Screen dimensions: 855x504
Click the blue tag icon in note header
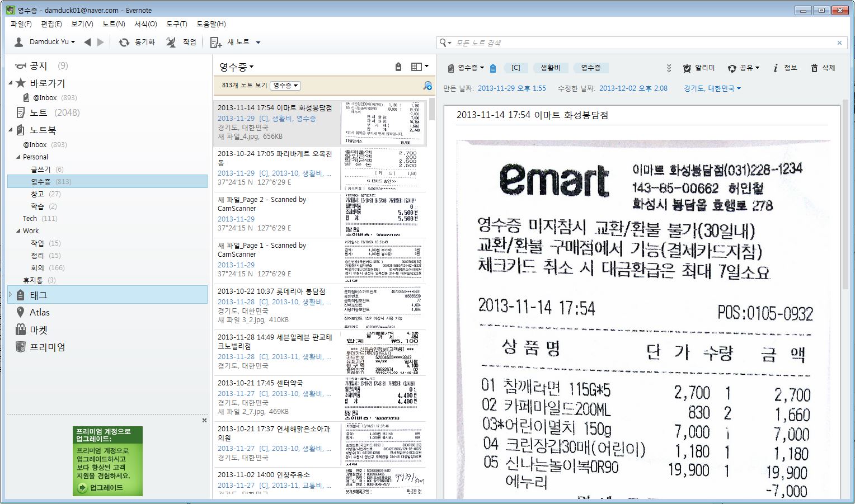pyautogui.click(x=493, y=68)
